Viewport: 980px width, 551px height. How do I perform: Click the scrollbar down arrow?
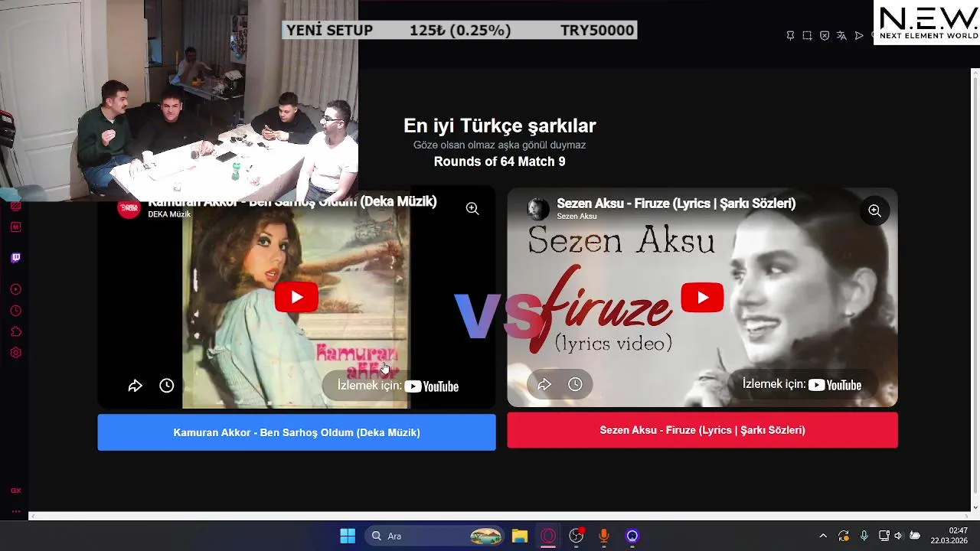tap(975, 507)
